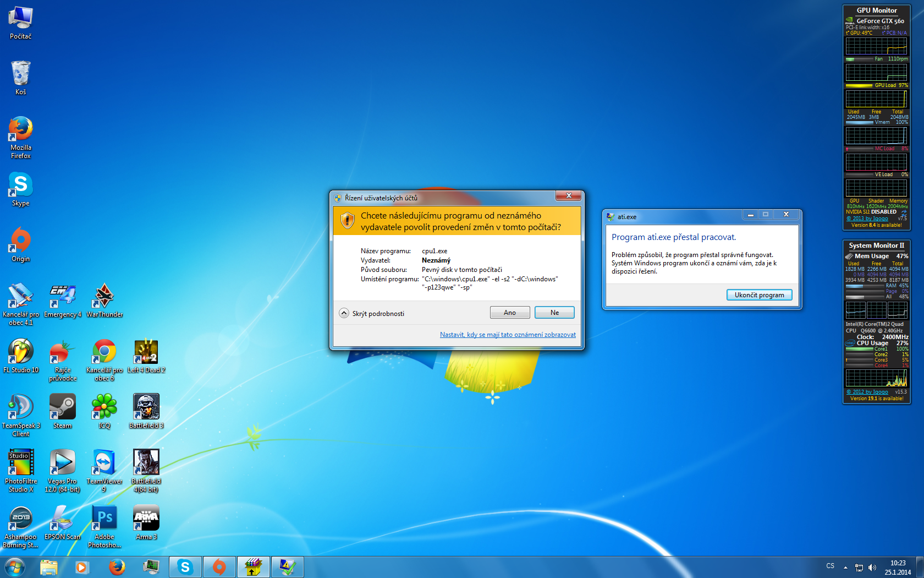This screenshot has height=578, width=924.
Task: Select the Steam desktop shortcut
Action: [x=63, y=412]
